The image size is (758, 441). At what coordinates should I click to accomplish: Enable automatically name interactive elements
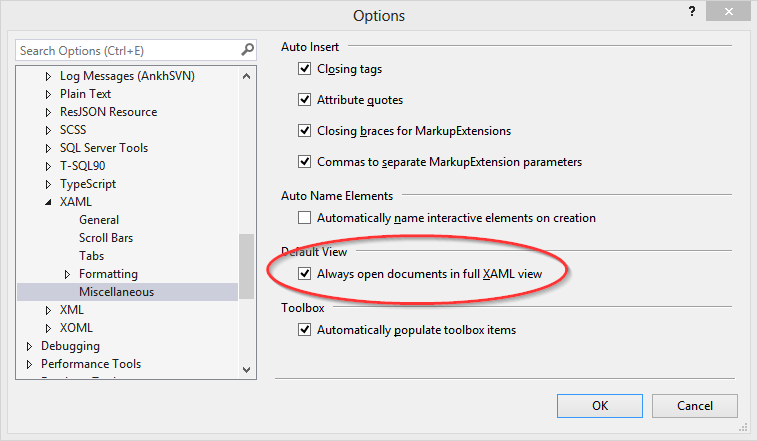click(x=305, y=218)
